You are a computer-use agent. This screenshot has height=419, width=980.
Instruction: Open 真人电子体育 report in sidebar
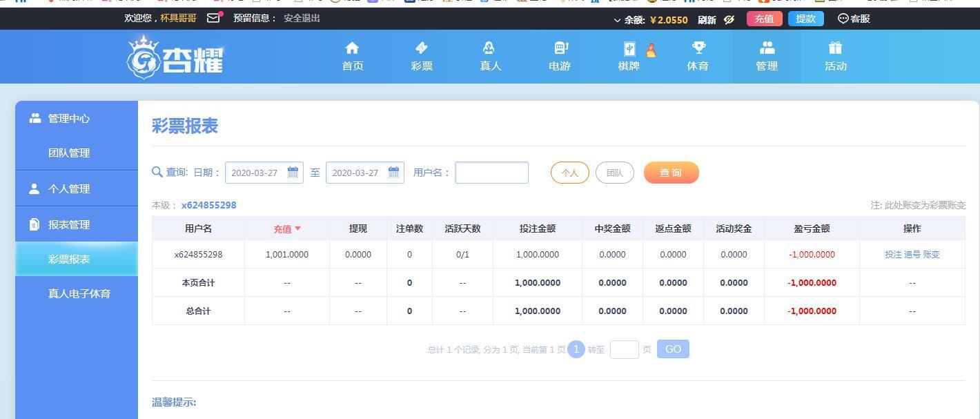(79, 293)
